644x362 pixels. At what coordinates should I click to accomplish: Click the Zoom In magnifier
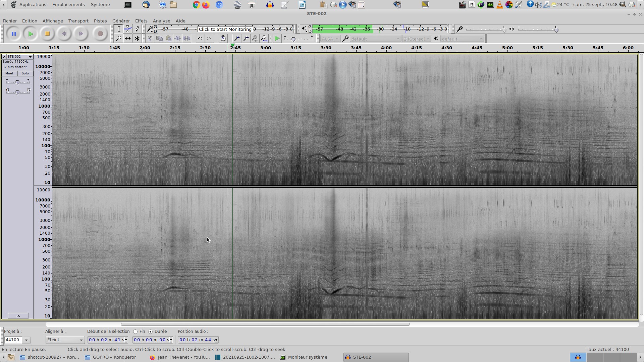[236, 39]
